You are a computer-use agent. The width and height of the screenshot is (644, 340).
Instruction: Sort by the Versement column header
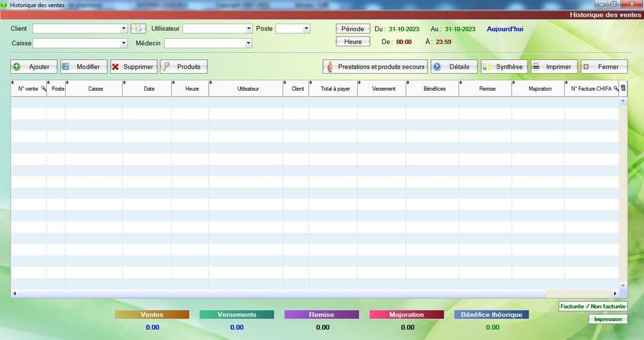coord(382,88)
